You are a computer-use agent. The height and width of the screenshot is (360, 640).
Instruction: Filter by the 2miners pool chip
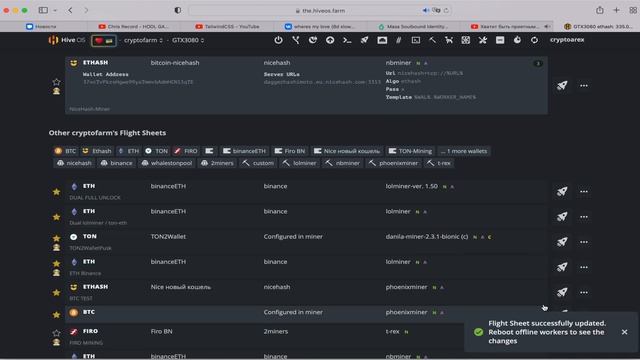(217, 163)
